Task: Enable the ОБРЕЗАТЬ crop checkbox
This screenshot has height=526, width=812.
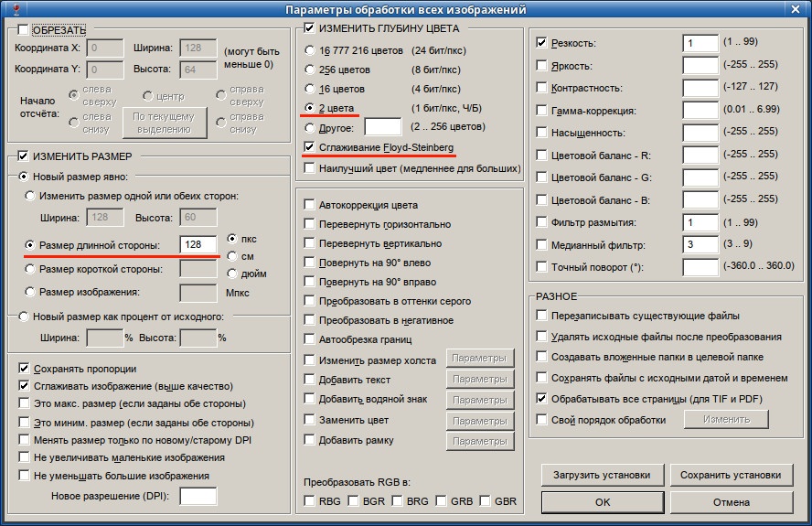Action: coord(23,29)
